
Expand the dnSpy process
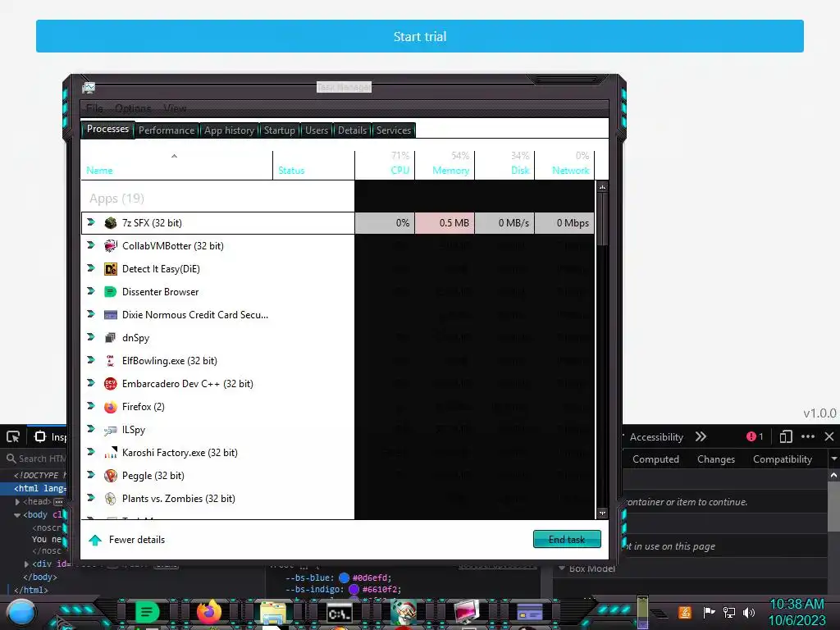pyautogui.click(x=91, y=337)
